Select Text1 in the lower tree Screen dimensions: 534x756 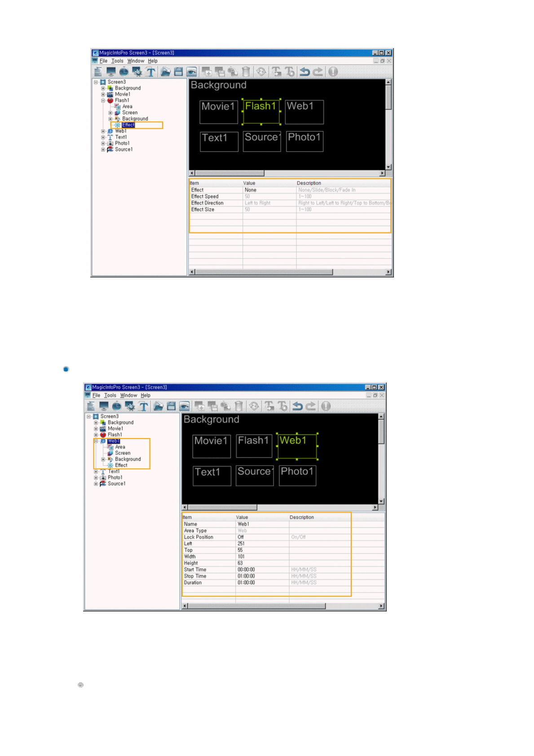114,471
